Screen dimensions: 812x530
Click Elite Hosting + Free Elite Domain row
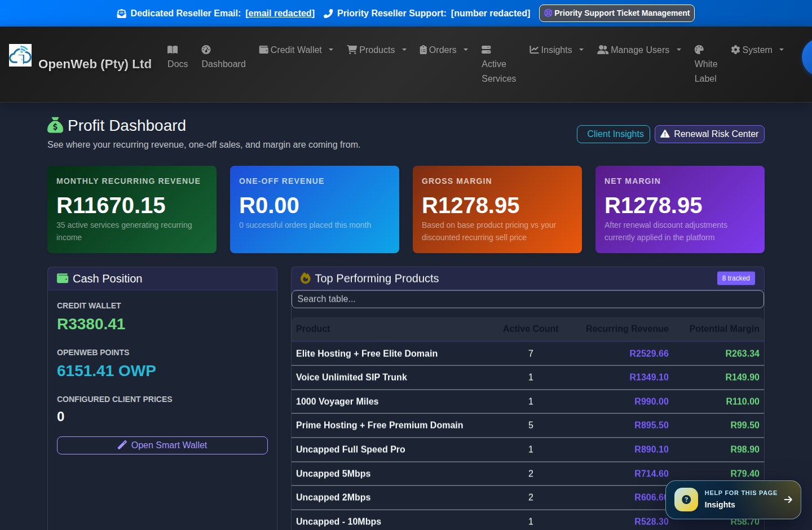coord(528,354)
